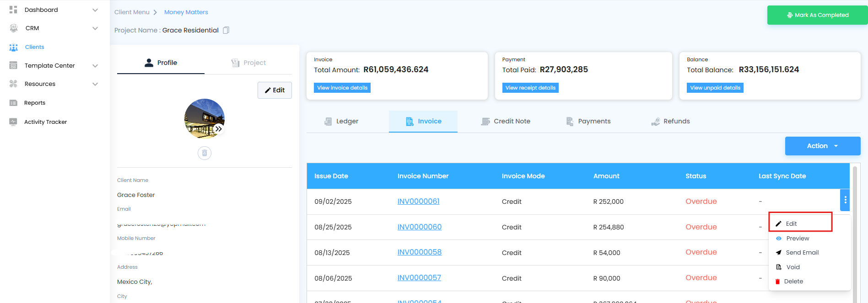The height and width of the screenshot is (303, 868).
Task: Copy project name with clipboard icon
Action: tap(226, 30)
